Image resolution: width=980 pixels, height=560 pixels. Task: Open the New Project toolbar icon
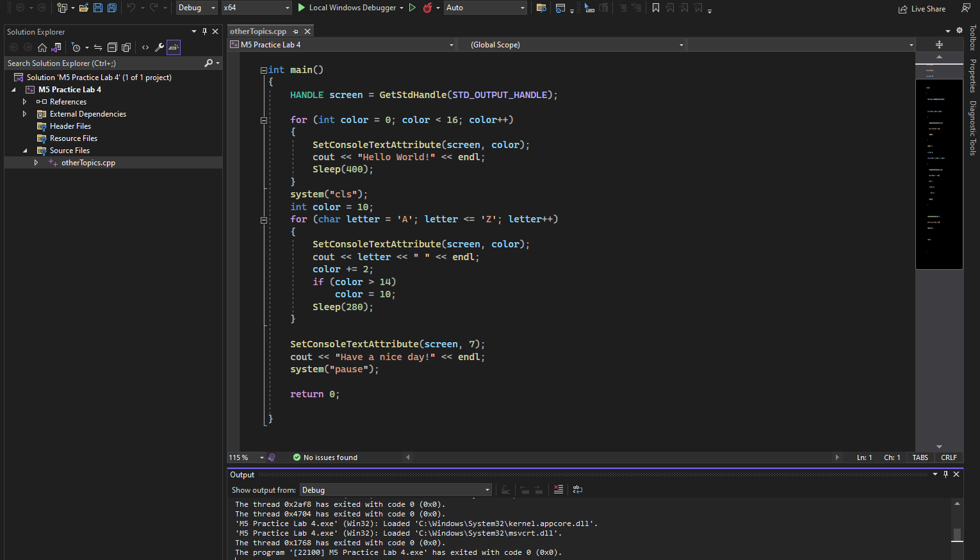tap(62, 8)
